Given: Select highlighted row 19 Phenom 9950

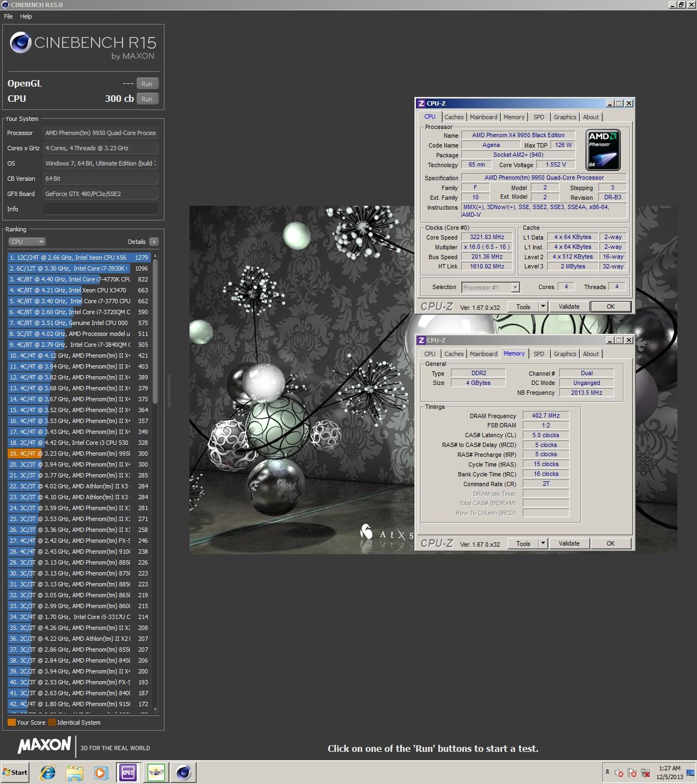Looking at the screenshot, I should [x=80, y=454].
